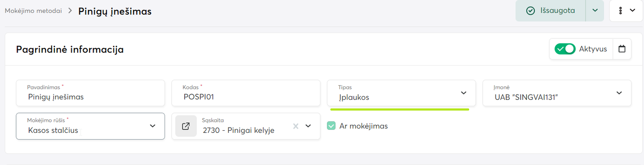The image size is (644, 165).
Task: Uncheck the Ar mokėjimas checkbox
Action: pyautogui.click(x=331, y=126)
